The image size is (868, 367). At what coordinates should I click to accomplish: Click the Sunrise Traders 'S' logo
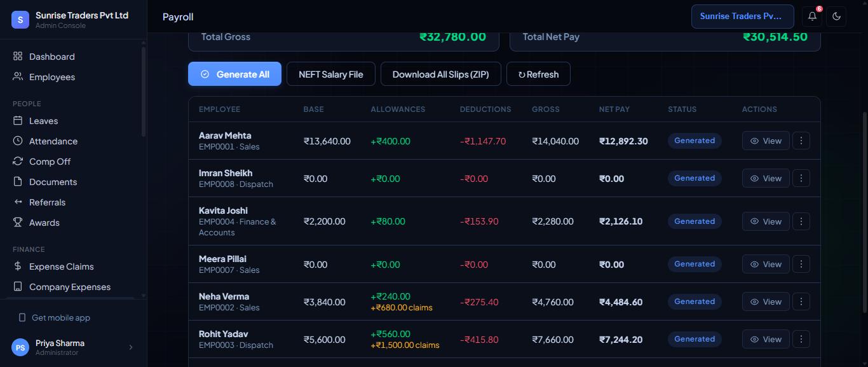(x=20, y=20)
